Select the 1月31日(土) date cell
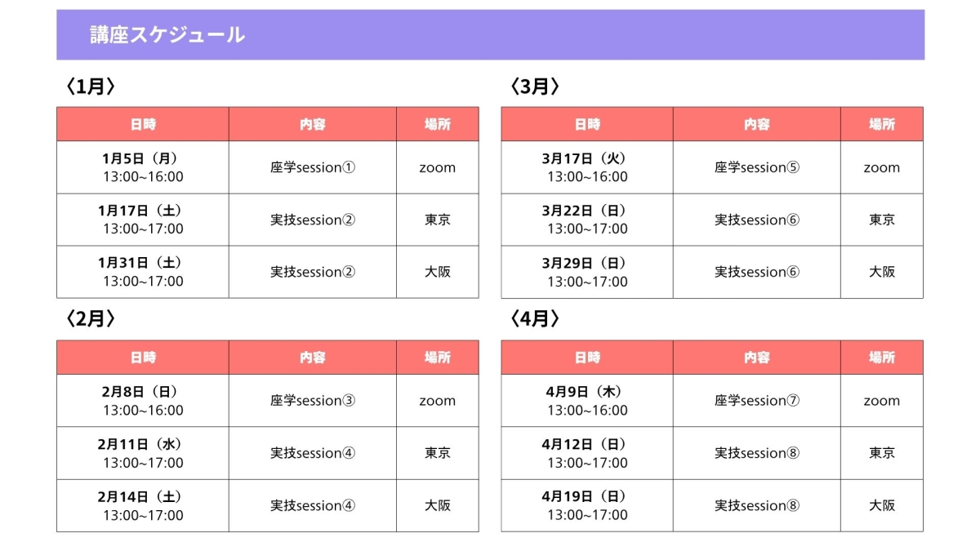Viewport: 980px width, 551px height. pos(143,272)
